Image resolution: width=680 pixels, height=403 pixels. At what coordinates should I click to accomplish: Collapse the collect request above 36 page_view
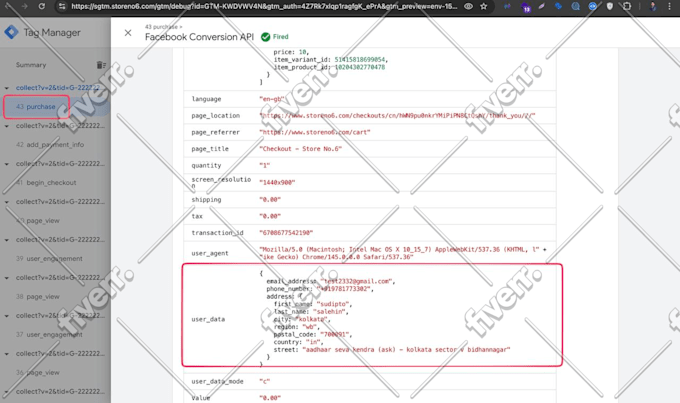pos(7,354)
